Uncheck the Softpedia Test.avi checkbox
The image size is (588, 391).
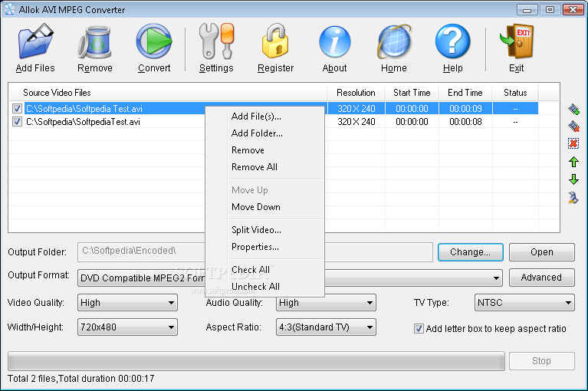[17, 109]
